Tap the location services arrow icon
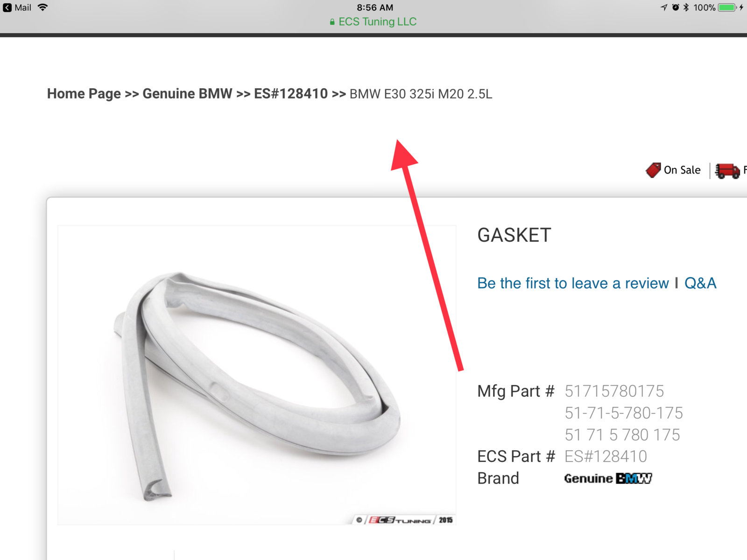 pyautogui.click(x=664, y=7)
